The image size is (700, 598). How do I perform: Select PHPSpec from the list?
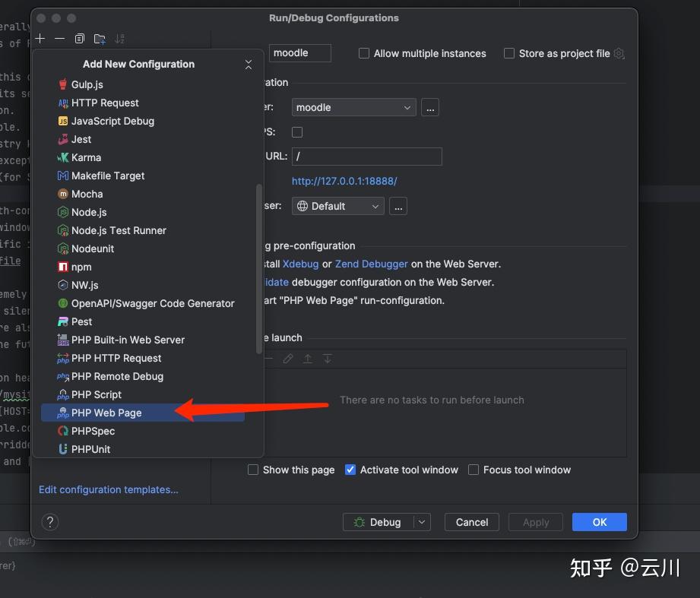tap(143, 431)
